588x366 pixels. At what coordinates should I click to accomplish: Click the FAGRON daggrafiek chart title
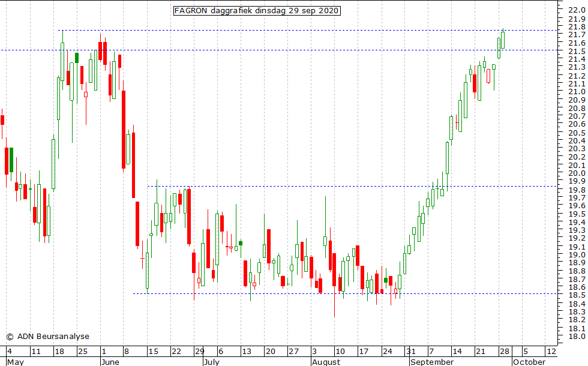point(257,11)
